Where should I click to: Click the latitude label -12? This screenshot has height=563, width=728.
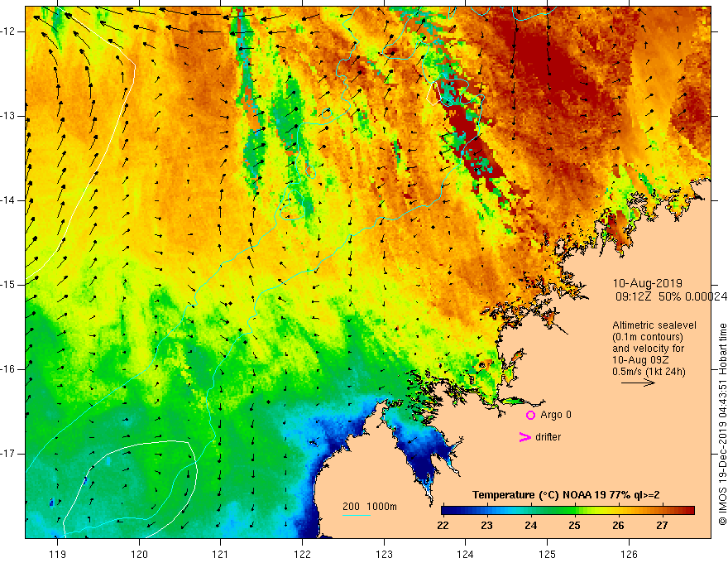coord(8,31)
